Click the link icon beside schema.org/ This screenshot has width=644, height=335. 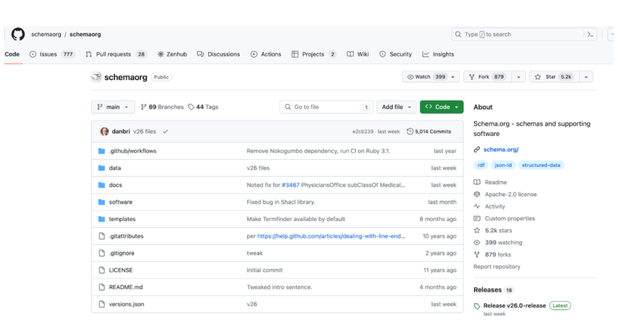pyautogui.click(x=477, y=150)
